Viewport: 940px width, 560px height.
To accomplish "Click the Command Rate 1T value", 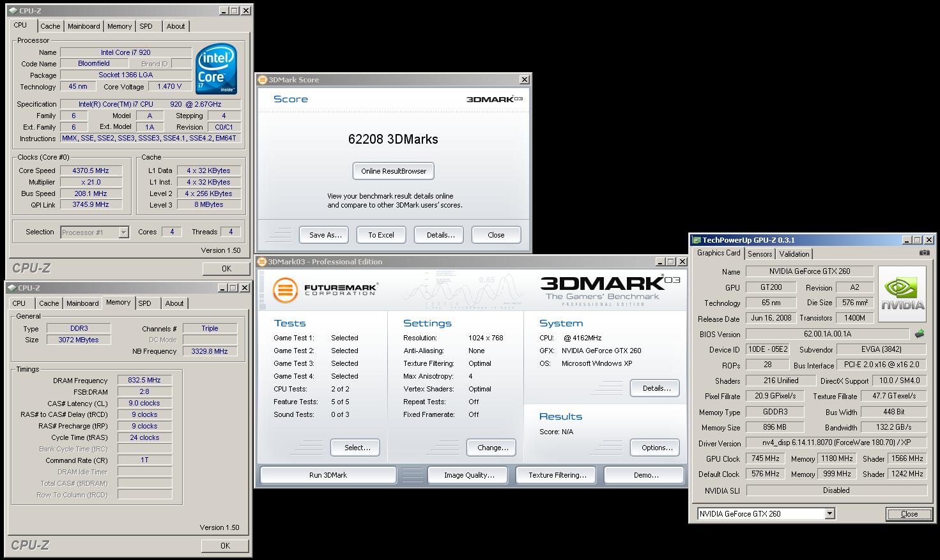I will [144, 460].
